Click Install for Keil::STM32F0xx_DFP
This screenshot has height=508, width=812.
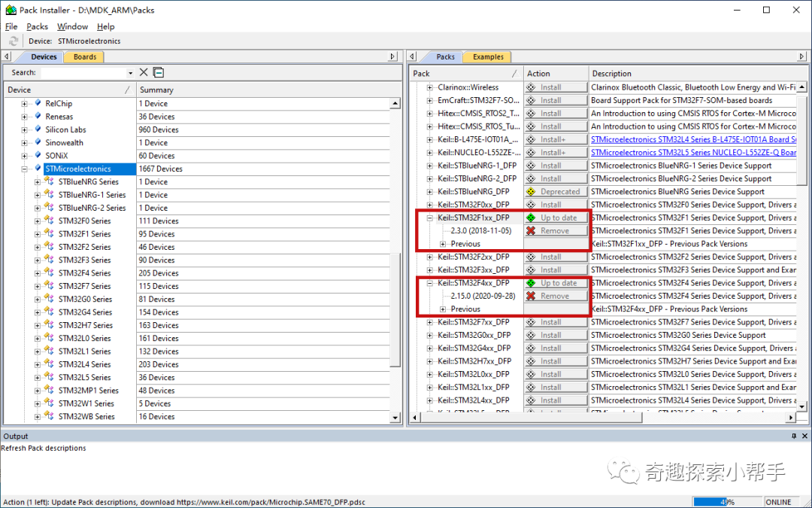[556, 205]
